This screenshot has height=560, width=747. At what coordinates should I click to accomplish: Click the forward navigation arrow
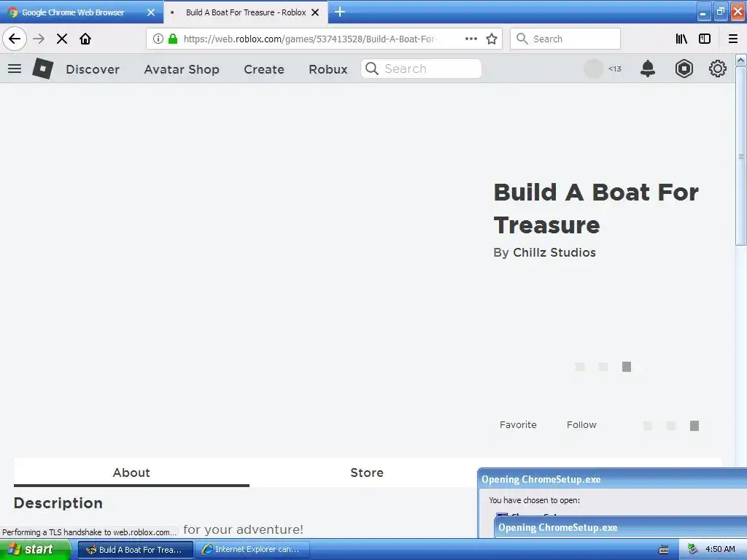pos(39,39)
